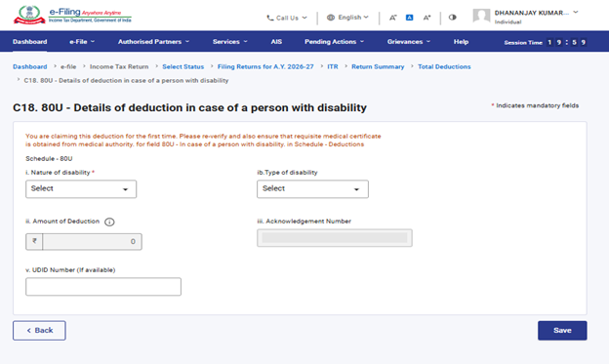Viewport: 609px width, 364px height.
Task: Open the Help menu item
Action: pos(461,42)
